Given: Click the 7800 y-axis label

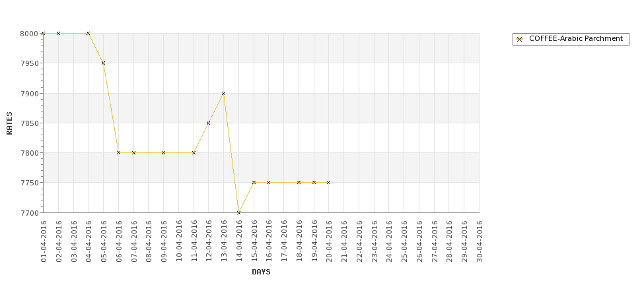Looking at the screenshot, I should [x=29, y=153].
